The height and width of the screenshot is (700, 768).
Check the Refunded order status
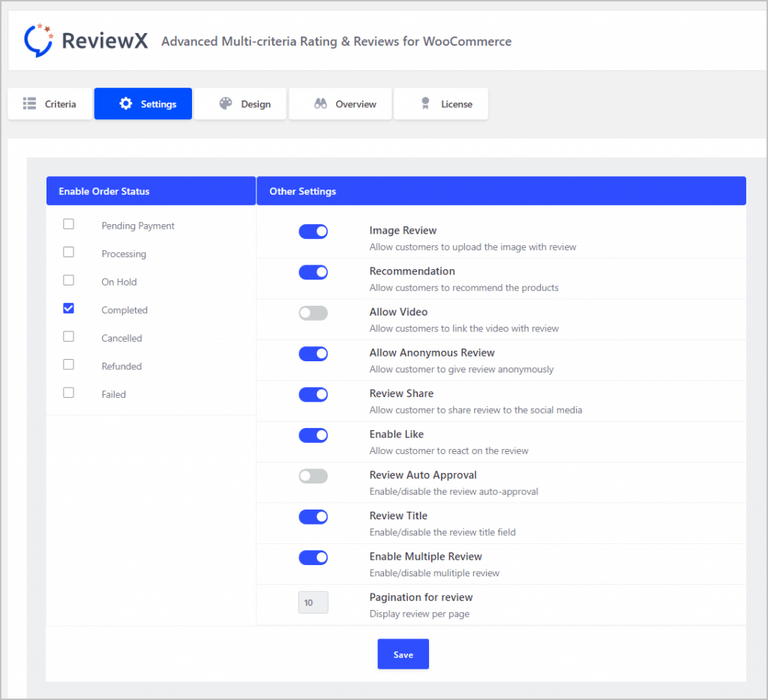pos(68,363)
